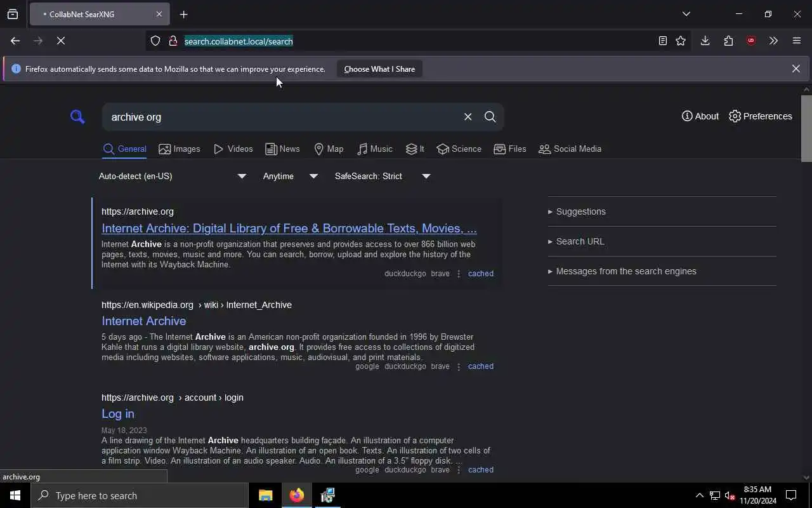Switch to the It tab
The width and height of the screenshot is (812, 508).
415,149
